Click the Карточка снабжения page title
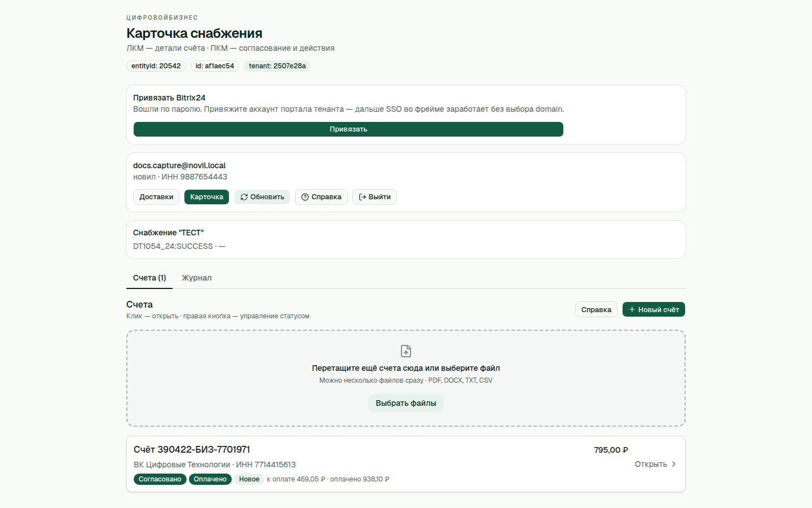Image resolution: width=812 pixels, height=508 pixels. click(195, 33)
